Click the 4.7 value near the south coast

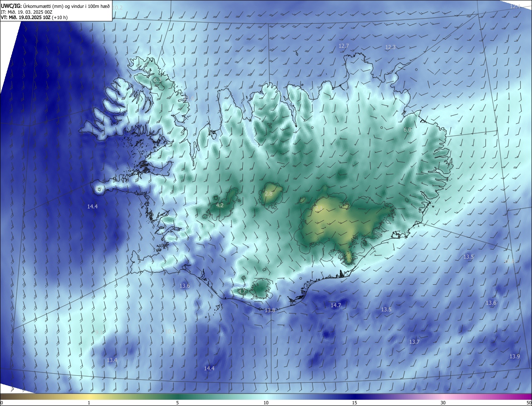(x=242, y=291)
